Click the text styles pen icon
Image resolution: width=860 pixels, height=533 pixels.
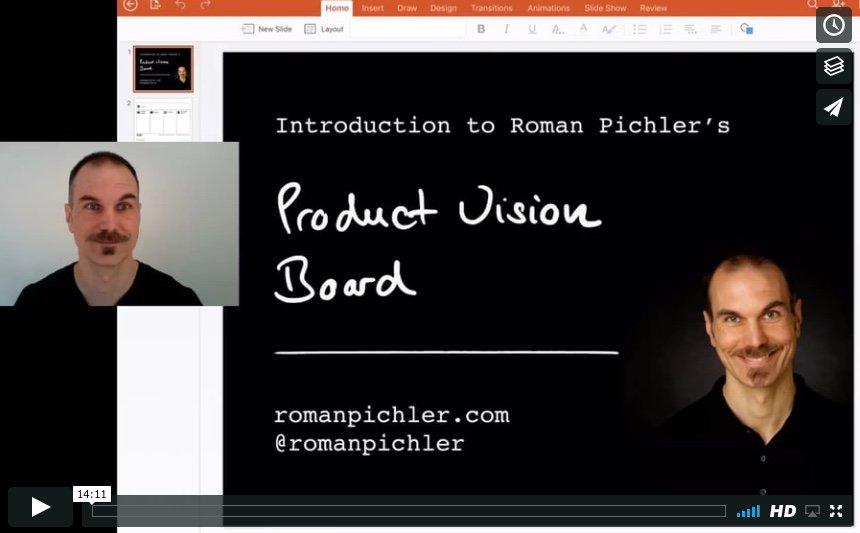[609, 29]
